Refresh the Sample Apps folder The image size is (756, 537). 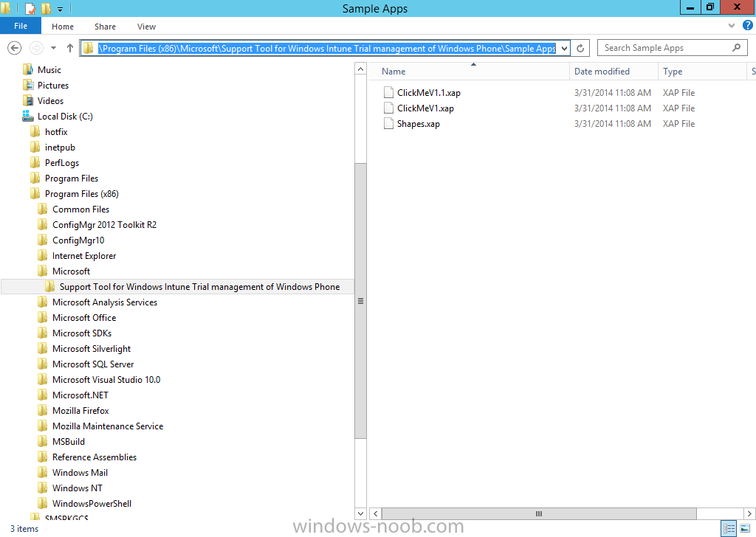[580, 48]
